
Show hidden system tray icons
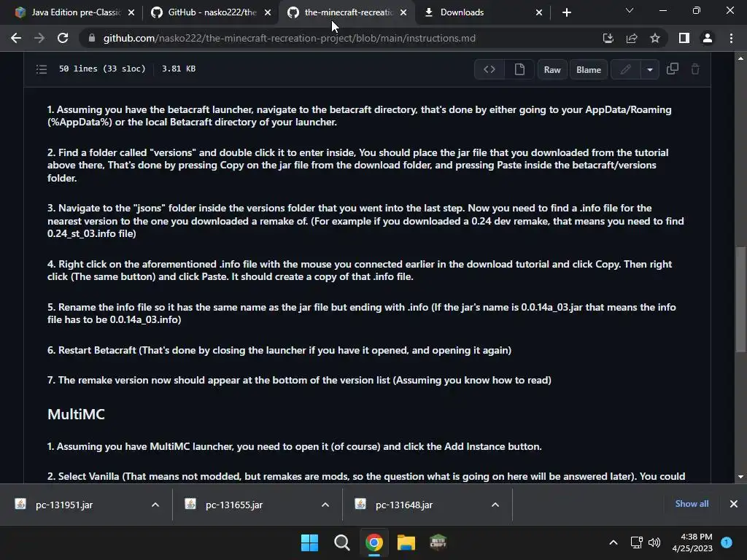(614, 542)
